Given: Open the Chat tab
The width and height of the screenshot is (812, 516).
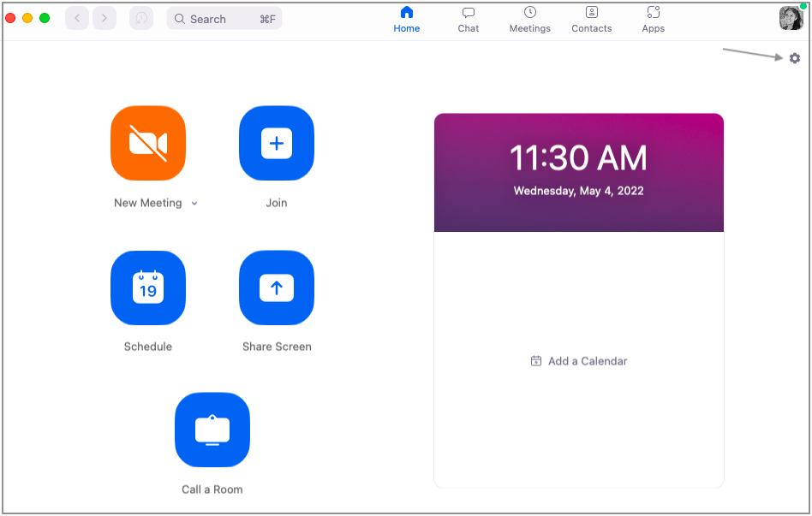Looking at the screenshot, I should [x=469, y=19].
